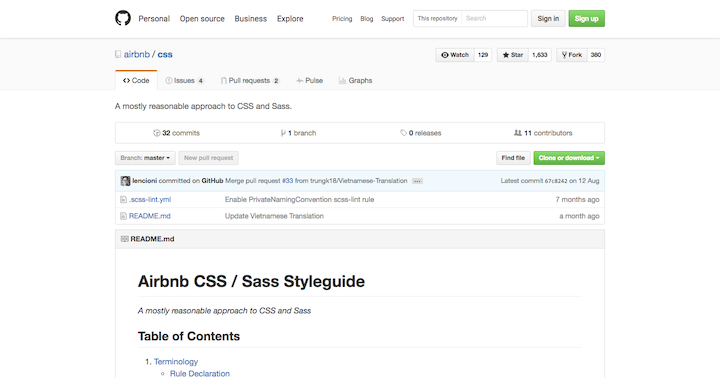Click the Airbnb CSS / Sass Styleguide heading
This screenshot has height=378, width=720.
pyautogui.click(x=251, y=281)
